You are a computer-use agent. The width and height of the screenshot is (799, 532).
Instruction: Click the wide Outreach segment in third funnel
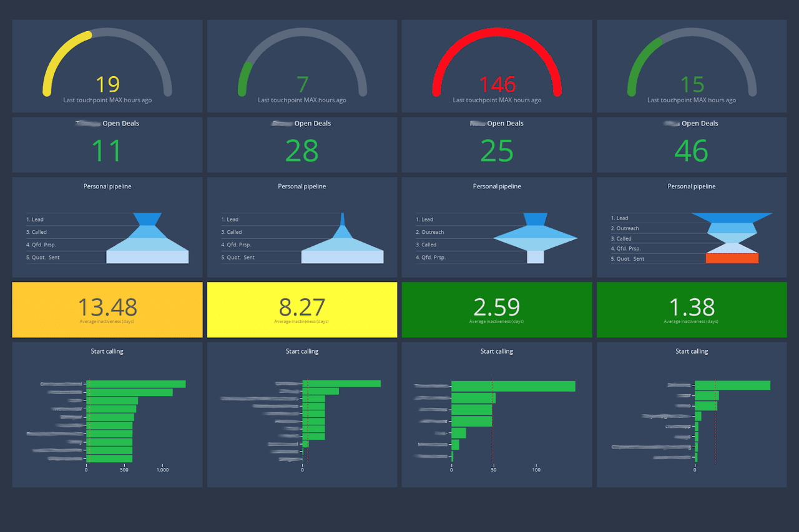click(x=535, y=238)
